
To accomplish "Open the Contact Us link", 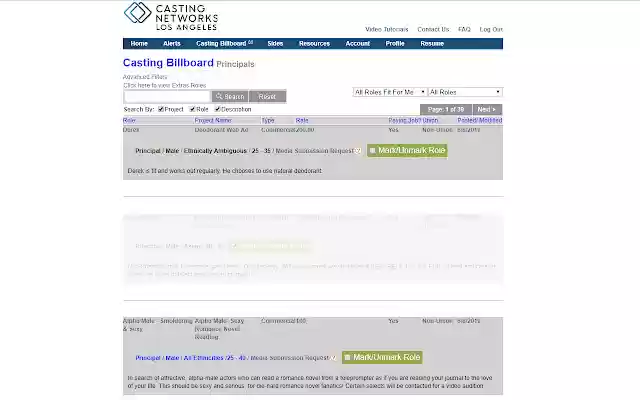I will (433, 29).
